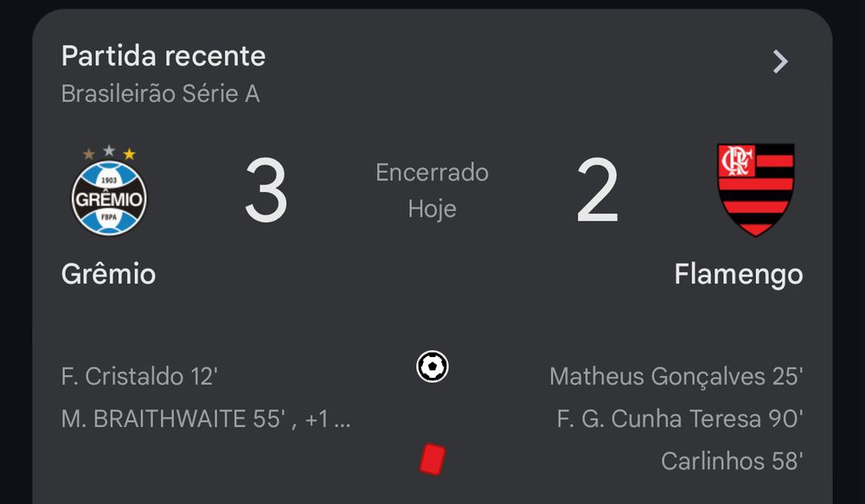Tap the Hoje date label
Viewport: 865px width, 504px height.
pos(432,209)
